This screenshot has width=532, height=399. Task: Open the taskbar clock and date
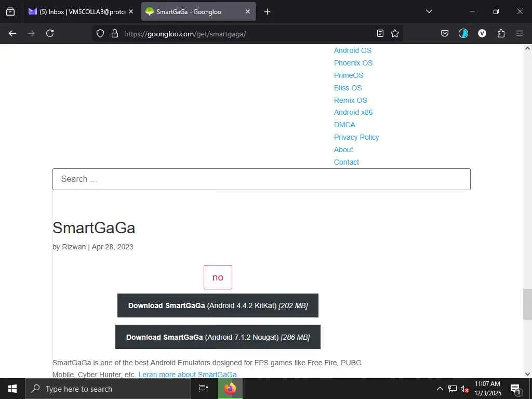[487, 389]
